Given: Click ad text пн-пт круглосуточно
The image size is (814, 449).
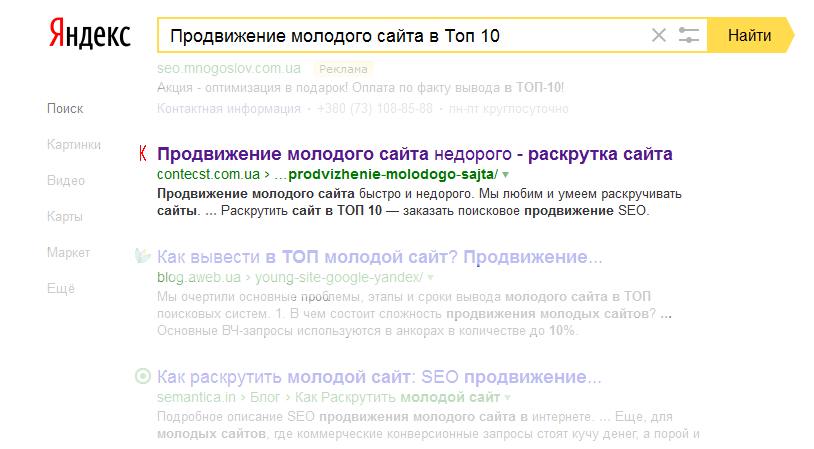Looking at the screenshot, I should pos(509,108).
